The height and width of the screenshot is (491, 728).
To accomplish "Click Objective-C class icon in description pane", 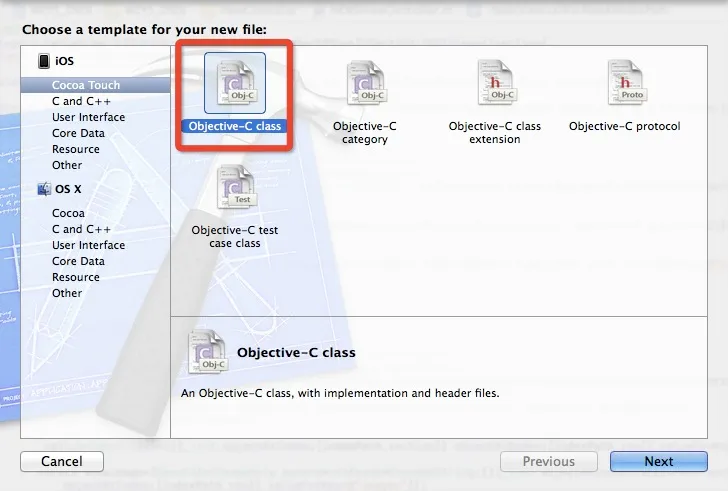I will (x=207, y=352).
